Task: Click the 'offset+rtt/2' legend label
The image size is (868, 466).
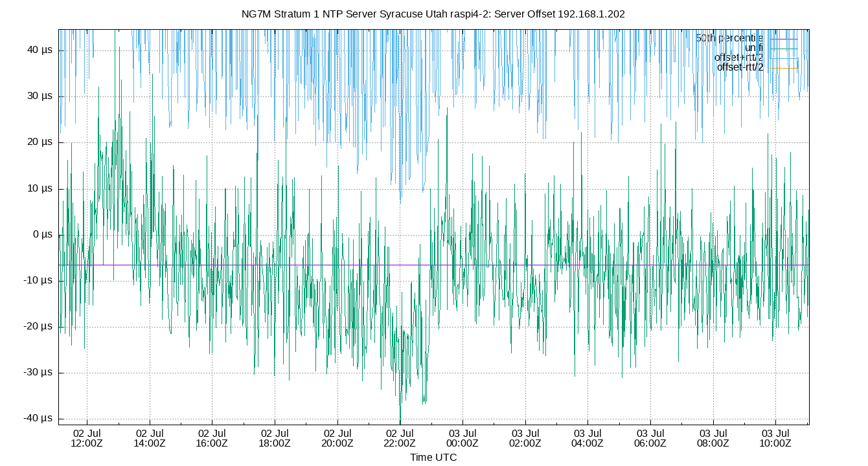Action: click(x=739, y=58)
